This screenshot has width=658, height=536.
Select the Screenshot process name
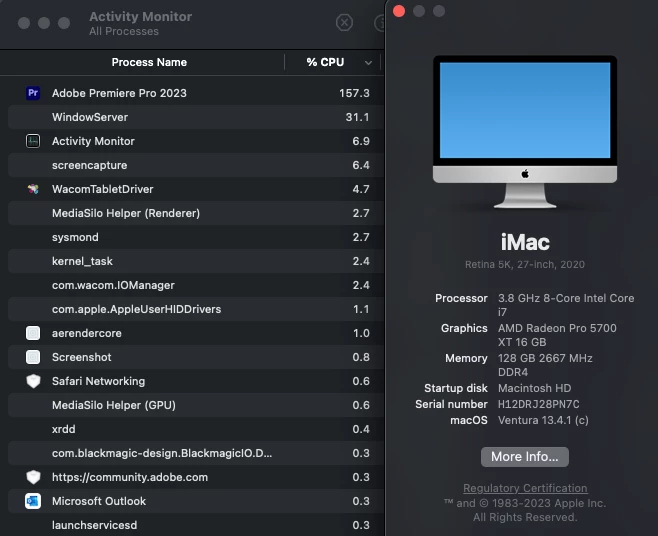[x=82, y=357]
